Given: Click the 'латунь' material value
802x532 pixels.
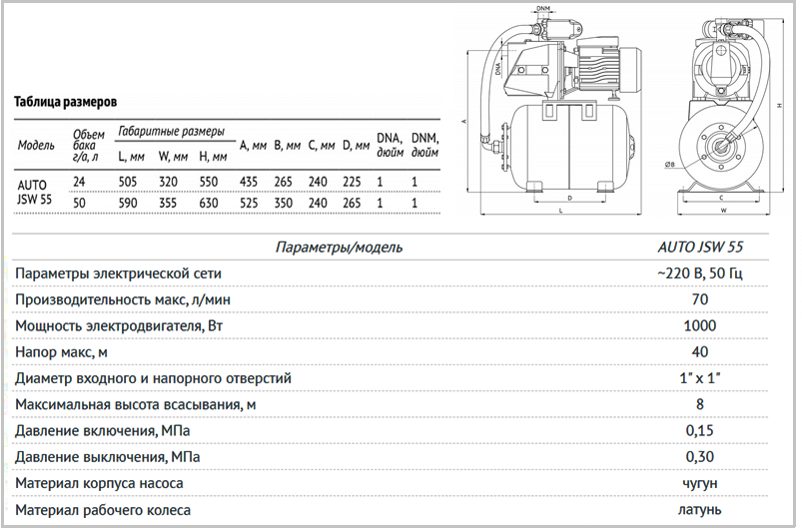Looking at the screenshot, I should tap(700, 510).
